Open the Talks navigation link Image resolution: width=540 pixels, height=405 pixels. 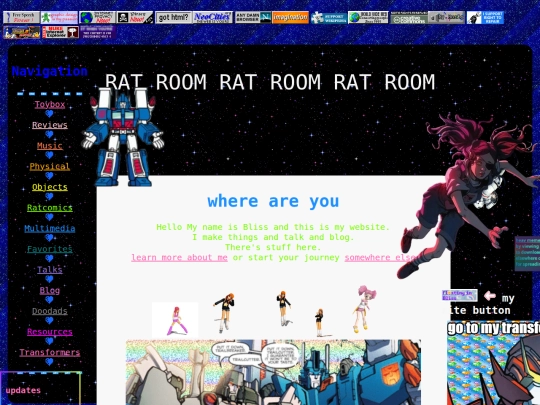coord(50,270)
